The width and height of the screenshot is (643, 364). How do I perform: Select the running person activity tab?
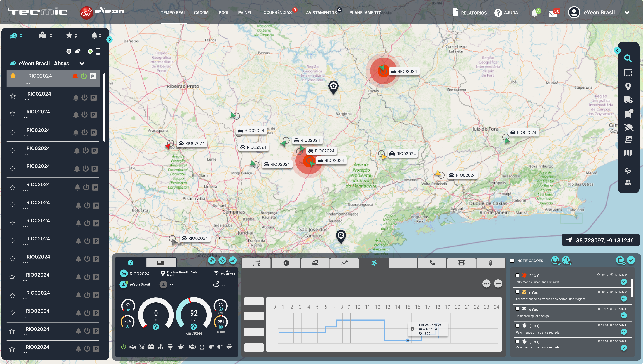tap(374, 263)
